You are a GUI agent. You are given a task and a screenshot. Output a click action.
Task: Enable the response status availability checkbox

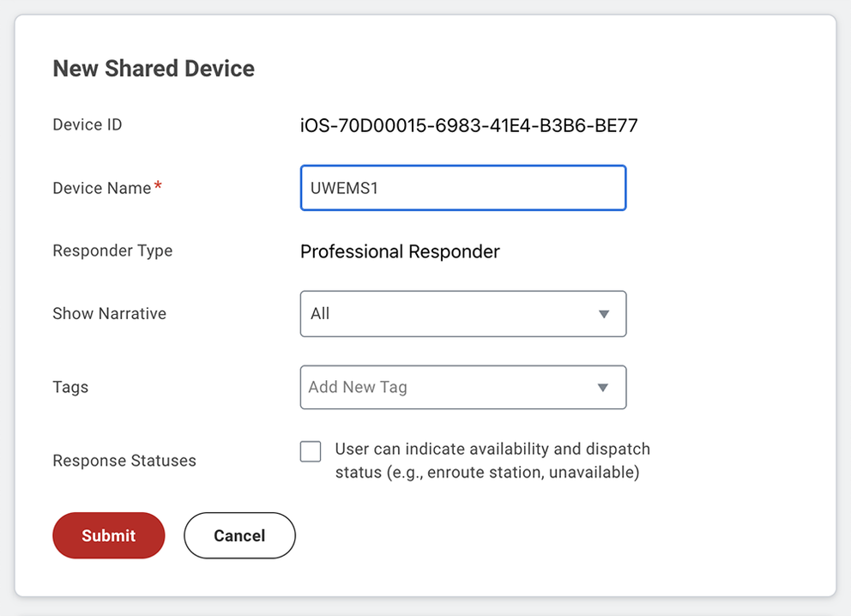coord(310,450)
